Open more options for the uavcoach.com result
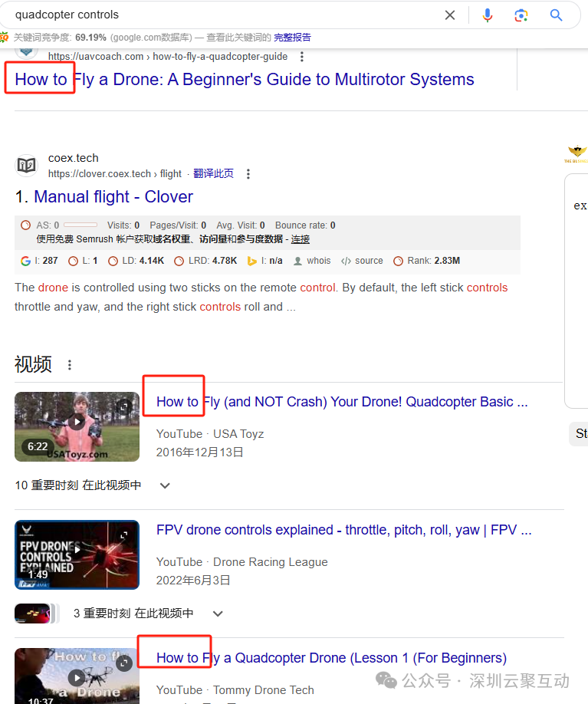 pyautogui.click(x=301, y=57)
